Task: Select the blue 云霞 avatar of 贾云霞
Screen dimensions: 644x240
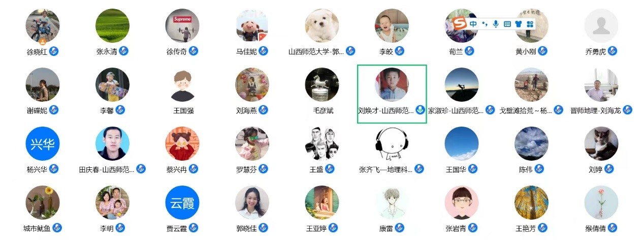Action: pyautogui.click(x=182, y=202)
